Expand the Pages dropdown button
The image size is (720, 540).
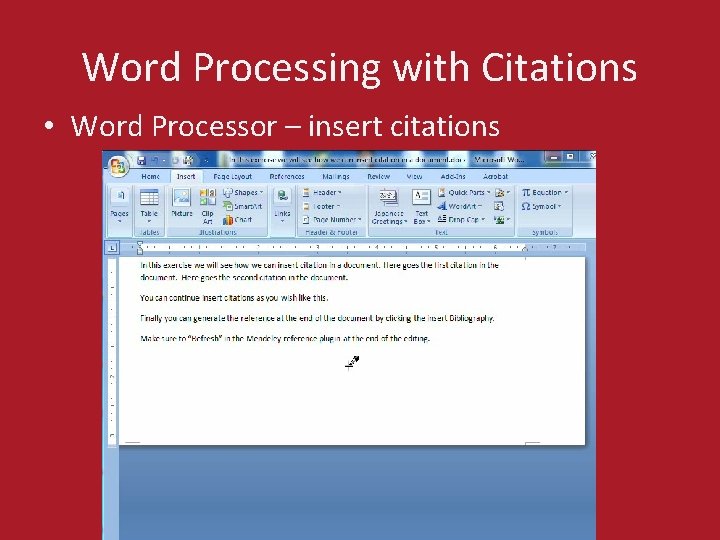pos(119,206)
